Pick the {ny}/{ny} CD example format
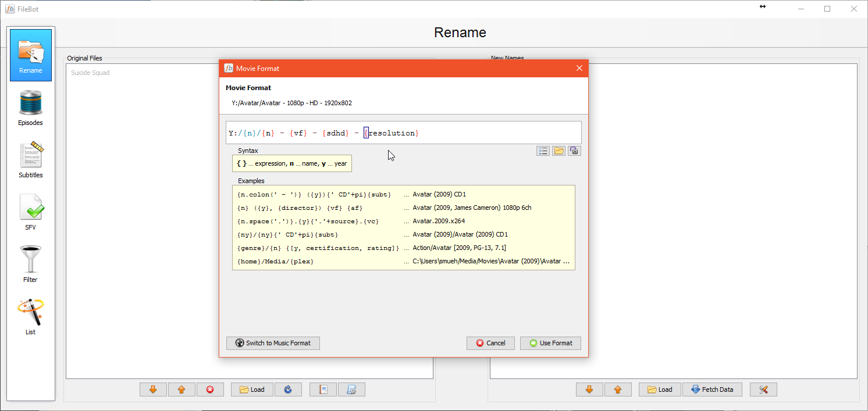The image size is (868, 411). (287, 234)
